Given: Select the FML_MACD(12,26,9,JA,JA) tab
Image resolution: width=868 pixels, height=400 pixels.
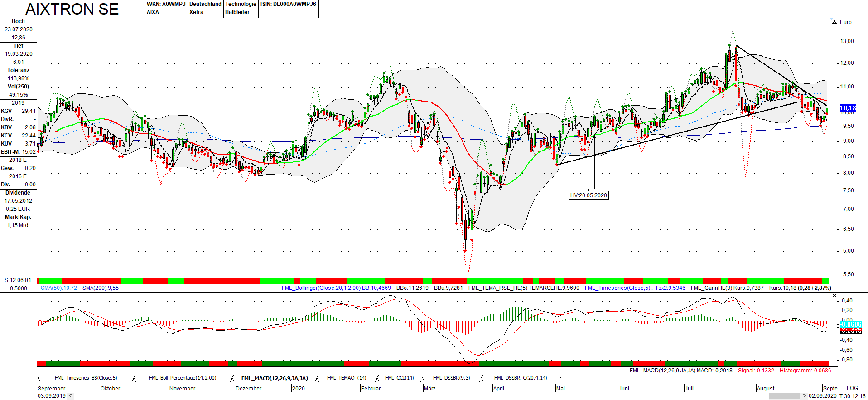Looking at the screenshot, I should point(275,378).
